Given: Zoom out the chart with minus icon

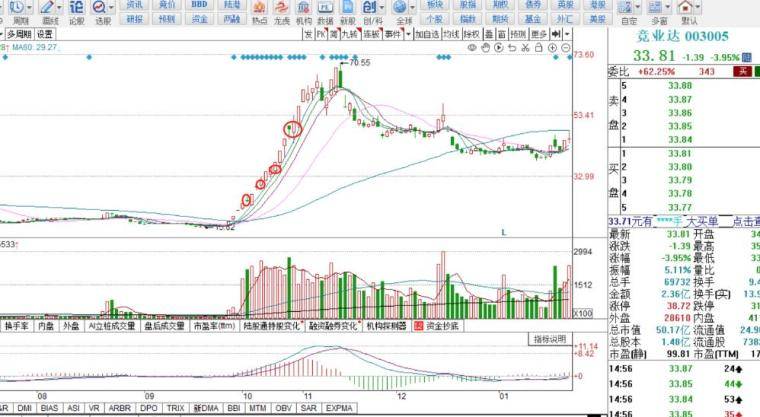Looking at the screenshot, I should (x=566, y=48).
